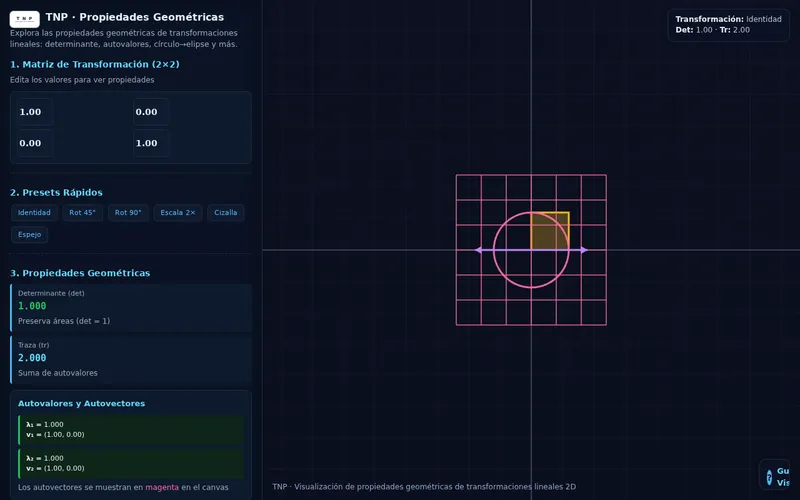The image size is (800, 500).
Task: Apply the Cizalla preset
Action: (226, 213)
